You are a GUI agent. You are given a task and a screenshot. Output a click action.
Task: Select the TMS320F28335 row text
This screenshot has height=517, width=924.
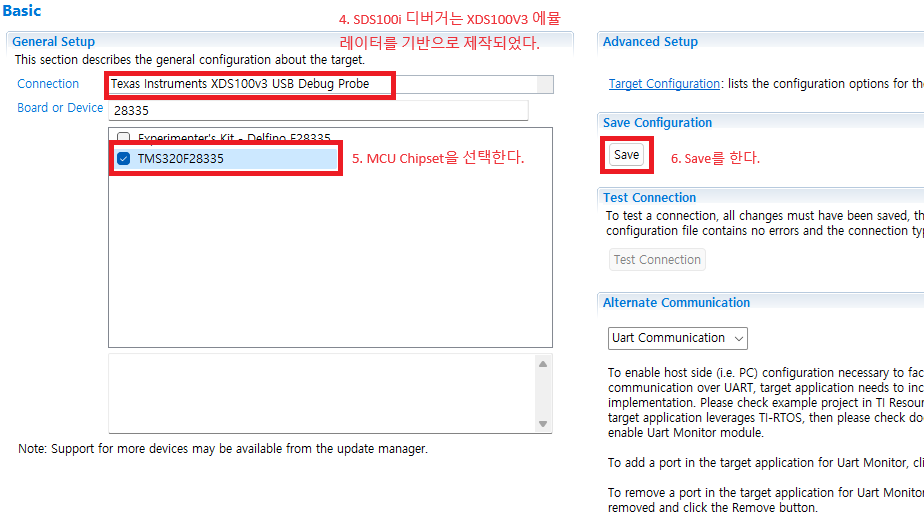point(180,159)
